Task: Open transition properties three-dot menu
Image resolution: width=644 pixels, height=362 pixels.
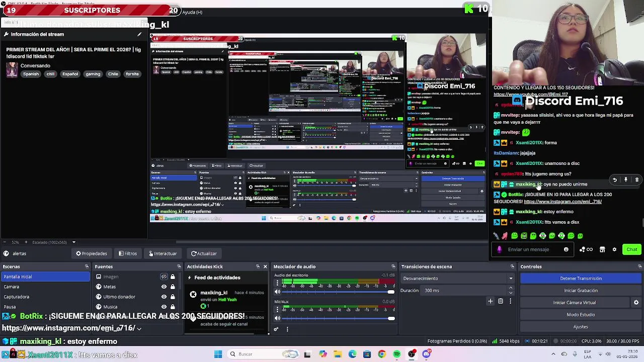Action: (510, 301)
